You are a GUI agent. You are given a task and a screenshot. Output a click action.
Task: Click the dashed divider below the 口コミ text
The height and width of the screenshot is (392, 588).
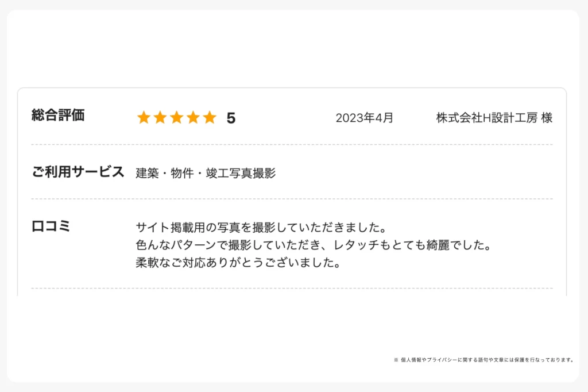click(x=292, y=289)
